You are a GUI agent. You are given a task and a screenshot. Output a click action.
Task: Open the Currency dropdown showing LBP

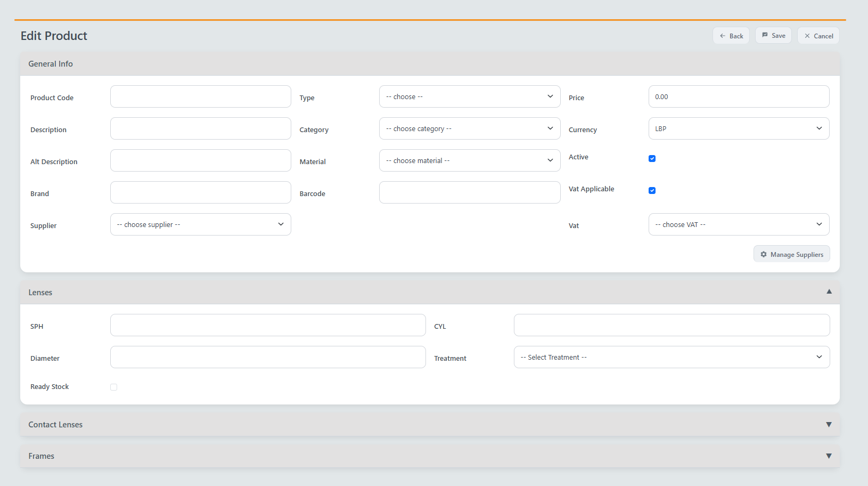(x=738, y=128)
